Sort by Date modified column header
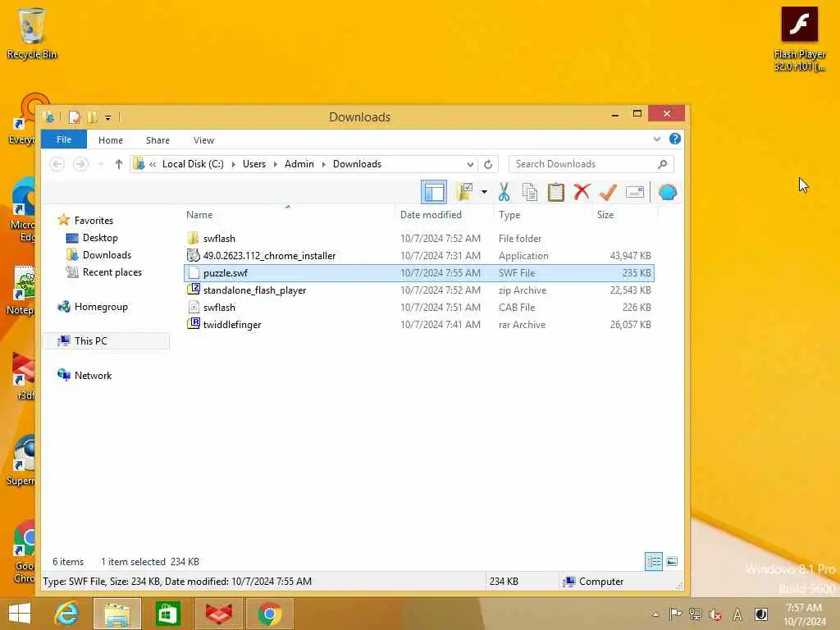The height and width of the screenshot is (630, 840). coord(431,214)
